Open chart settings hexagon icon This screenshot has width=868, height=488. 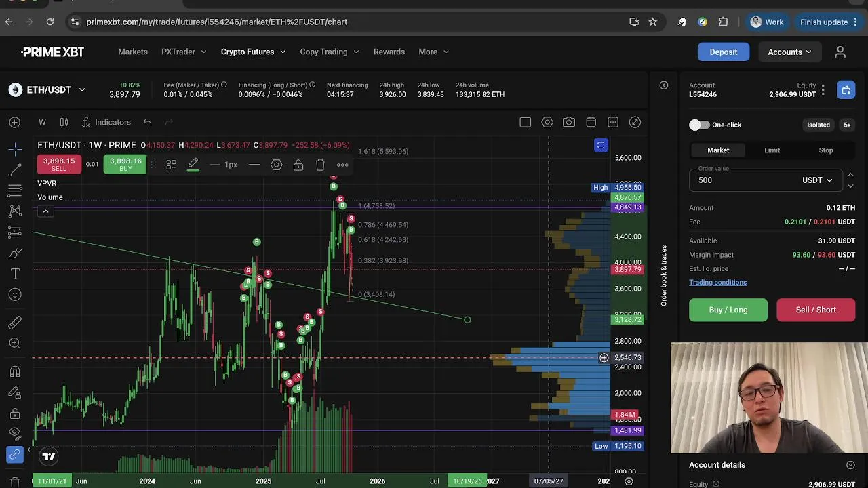(547, 123)
